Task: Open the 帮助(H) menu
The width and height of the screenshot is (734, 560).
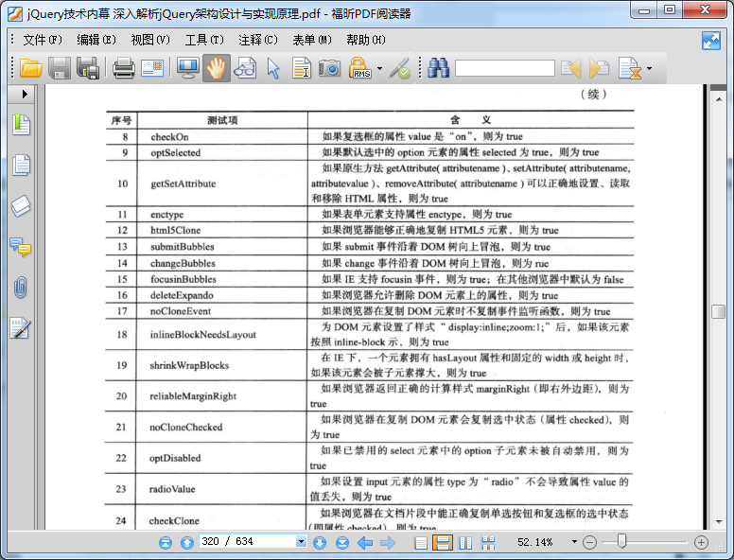Action: [x=366, y=40]
